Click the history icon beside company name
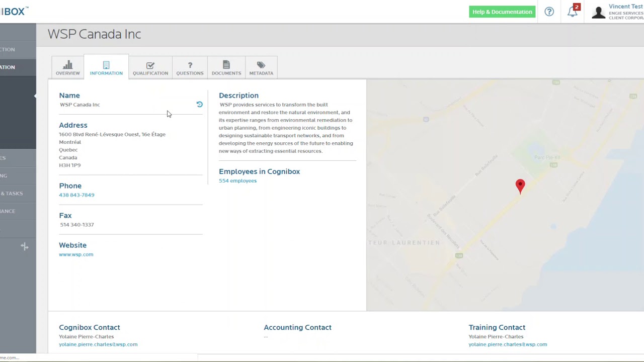 click(199, 105)
